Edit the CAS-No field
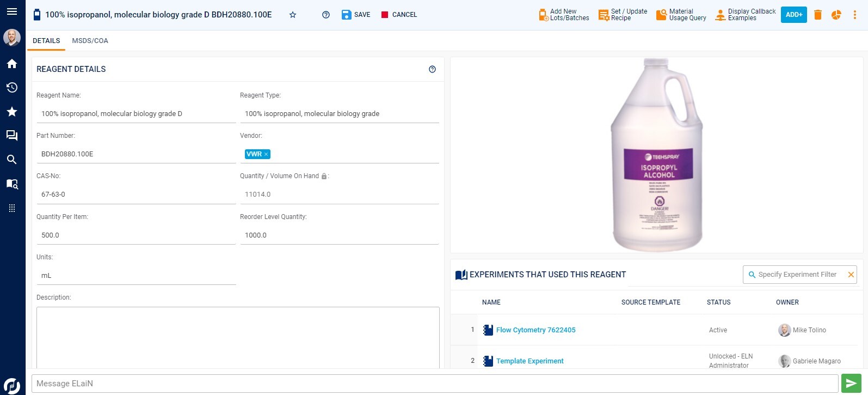This screenshot has width=868, height=395. point(136,195)
